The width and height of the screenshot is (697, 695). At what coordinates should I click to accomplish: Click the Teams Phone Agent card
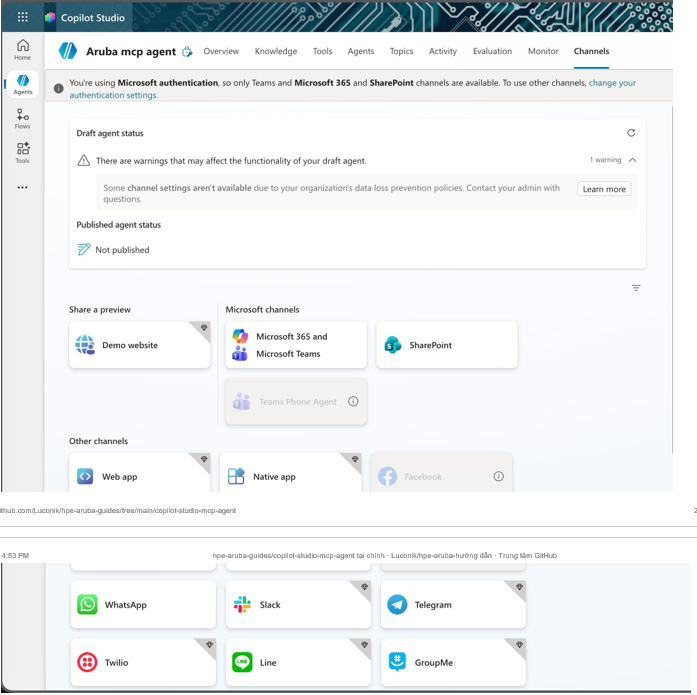tap(296, 401)
